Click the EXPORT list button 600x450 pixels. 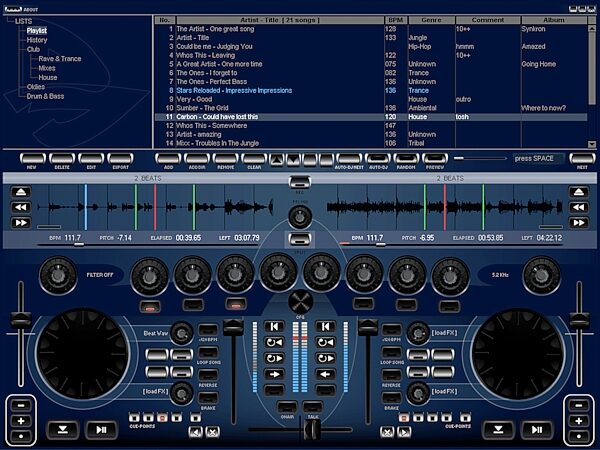[x=120, y=158]
